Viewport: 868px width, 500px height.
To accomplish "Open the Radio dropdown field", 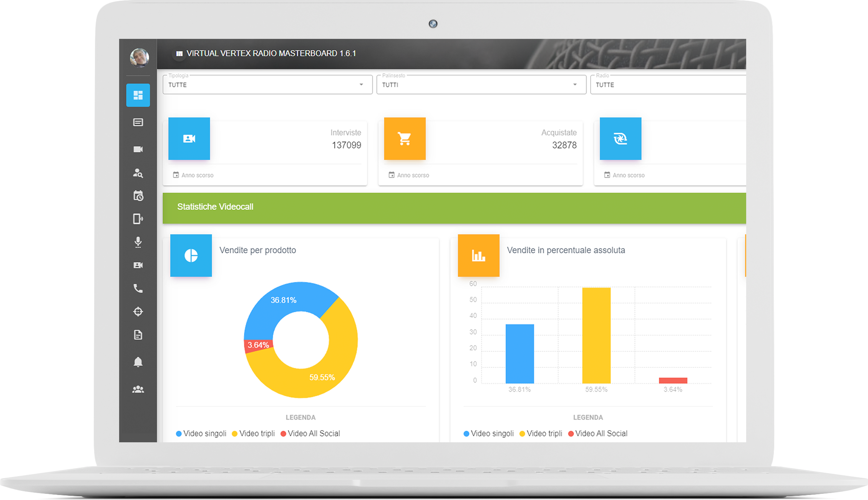I will (x=669, y=85).
